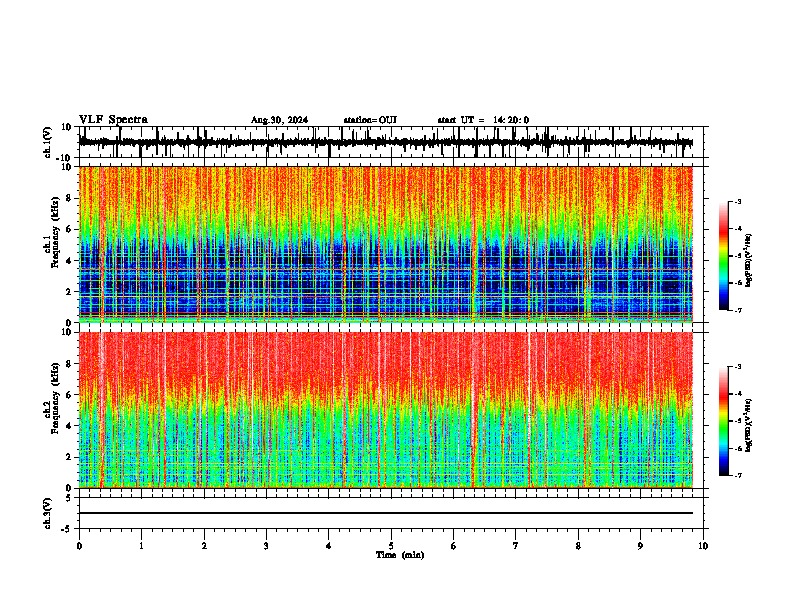
Task: Click the ch.2 colorbar log(PSD) label
Action: coord(748,426)
